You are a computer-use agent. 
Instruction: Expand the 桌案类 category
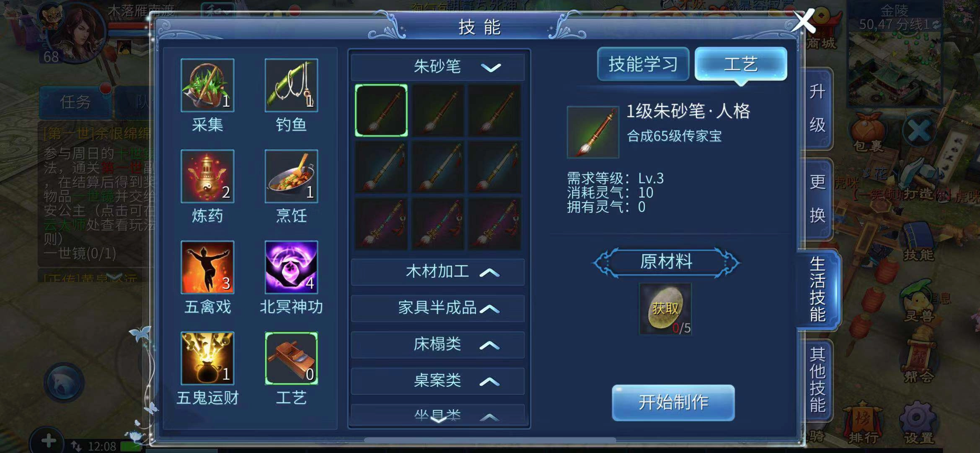tap(438, 381)
